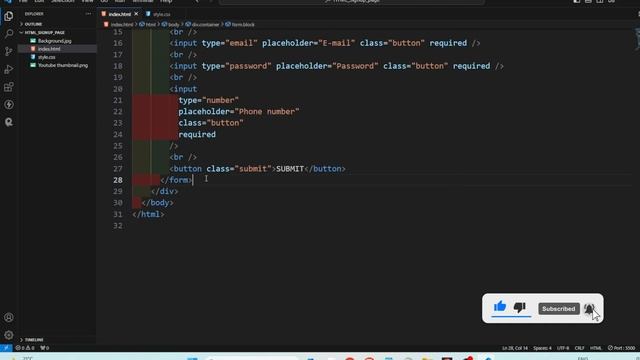Close the index.html editor tab
The image size is (640, 360).
136,14
